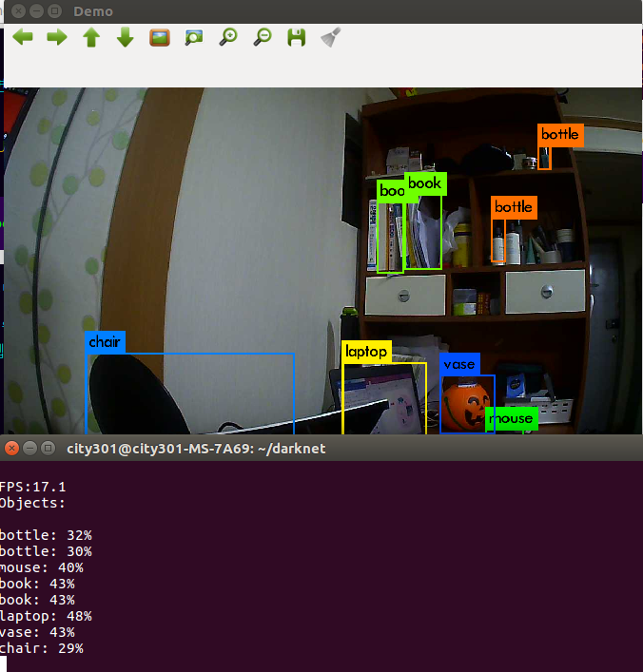Click the 'mouse: 40%' terminal line

pyautogui.click(x=42, y=567)
